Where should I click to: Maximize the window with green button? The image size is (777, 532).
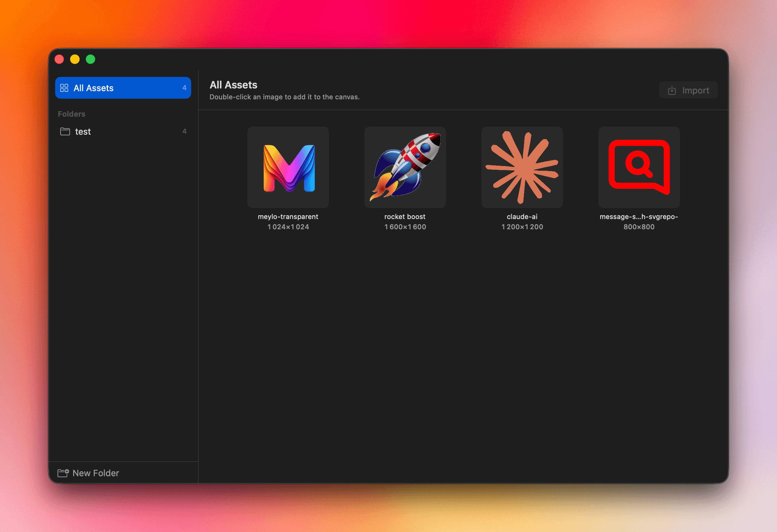tap(90, 59)
